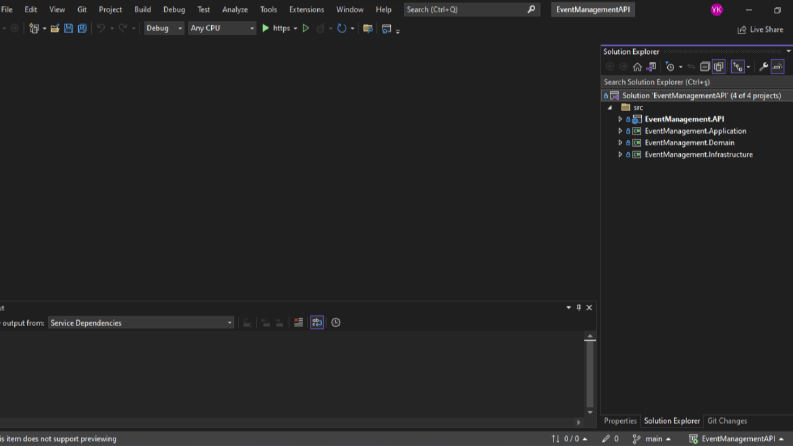Click the 0 / 0 push/pull indicator

pyautogui.click(x=569, y=439)
